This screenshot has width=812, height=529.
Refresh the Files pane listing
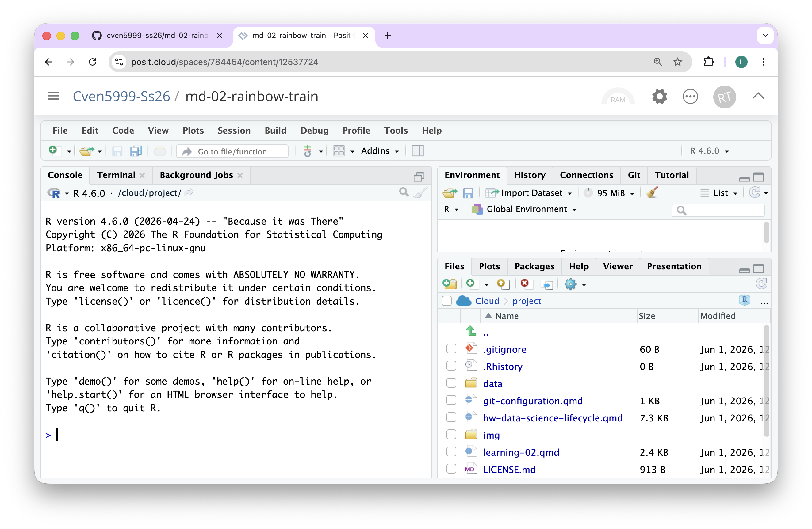click(x=761, y=284)
